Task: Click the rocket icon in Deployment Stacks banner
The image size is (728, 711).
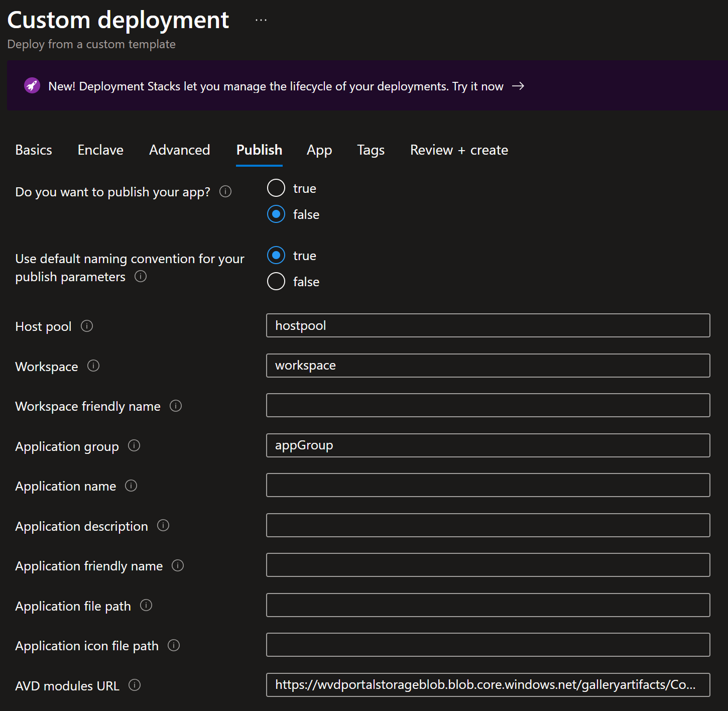Action: pos(32,86)
